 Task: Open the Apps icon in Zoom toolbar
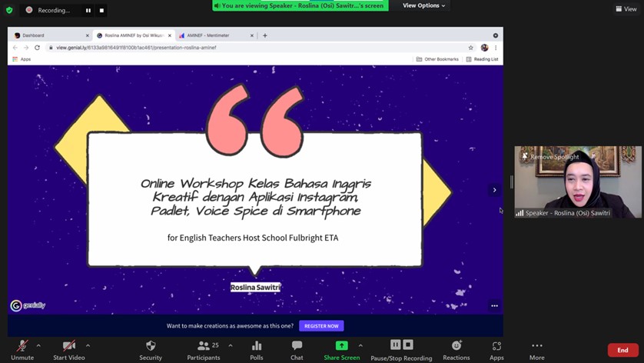(496, 350)
